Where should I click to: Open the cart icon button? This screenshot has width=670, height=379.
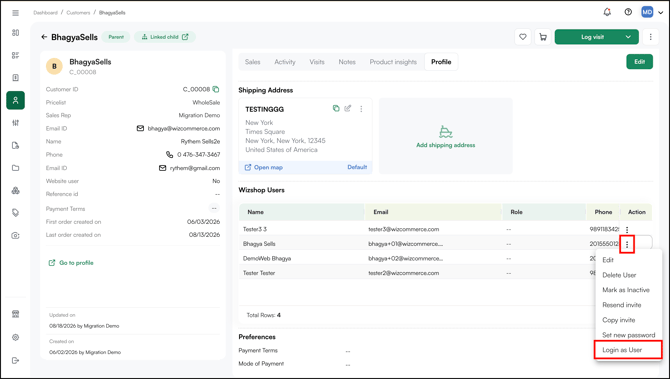(x=543, y=37)
